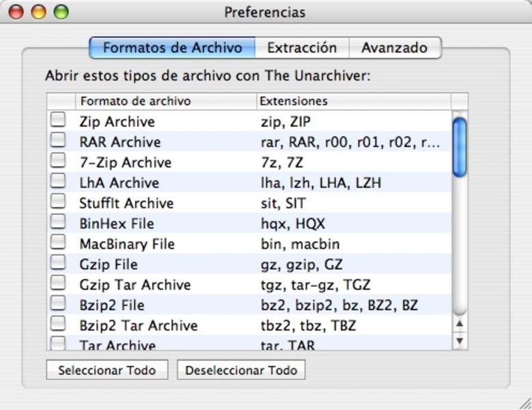Viewport: 532px width, 410px height.
Task: Click the blue scrollbar thumb
Action: tap(460, 147)
